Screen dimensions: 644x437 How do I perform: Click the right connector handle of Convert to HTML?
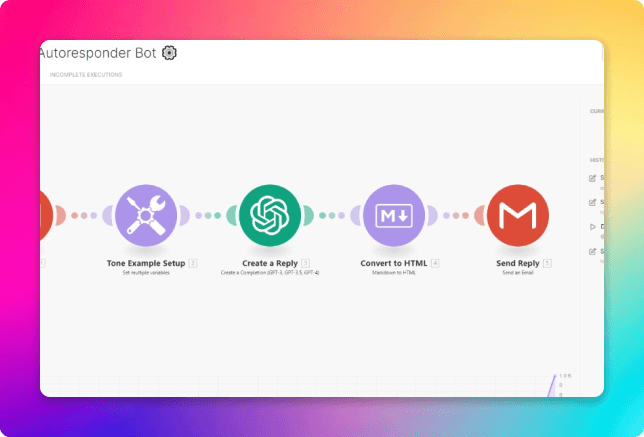pos(432,215)
